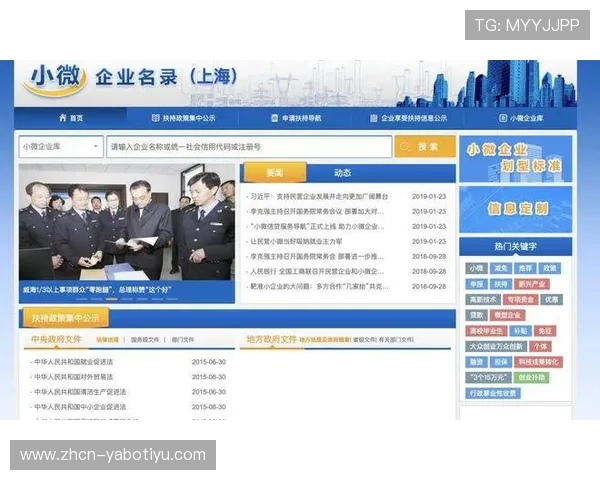Screen dimensions: 600x480
Task: Click hot keyword tag 科技成果转化
Action: point(538,362)
